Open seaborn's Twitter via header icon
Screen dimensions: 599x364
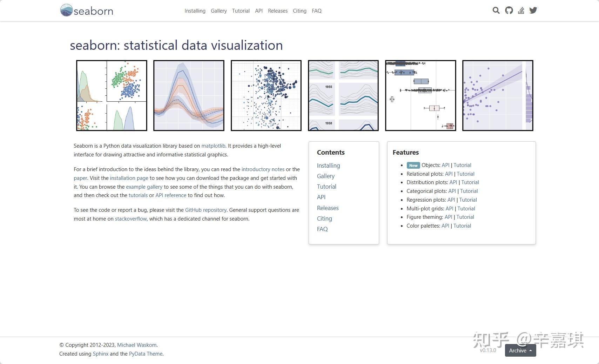[x=533, y=11]
